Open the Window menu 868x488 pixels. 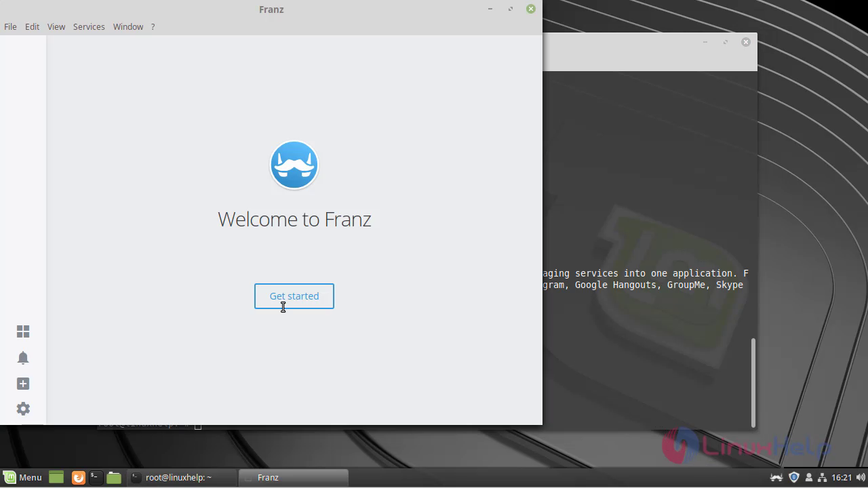point(128,26)
